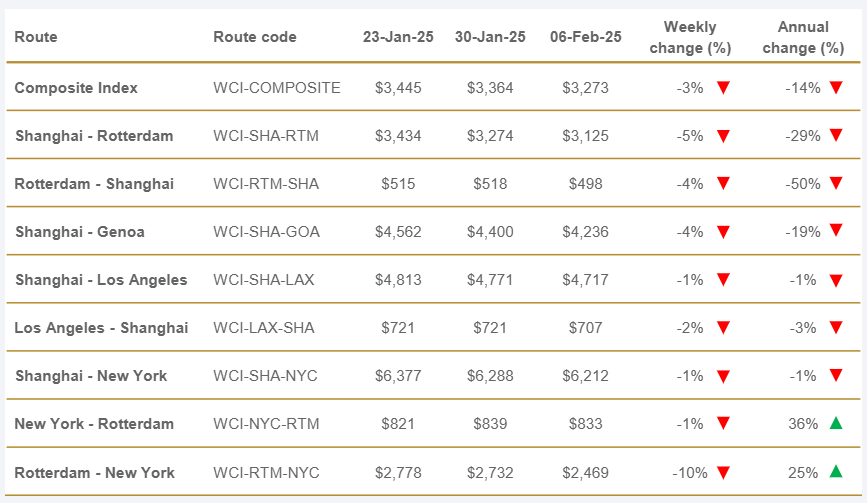Click Shanghai - New York annual red arrow
Image resolution: width=867 pixels, height=503 pixels.
tap(836, 376)
